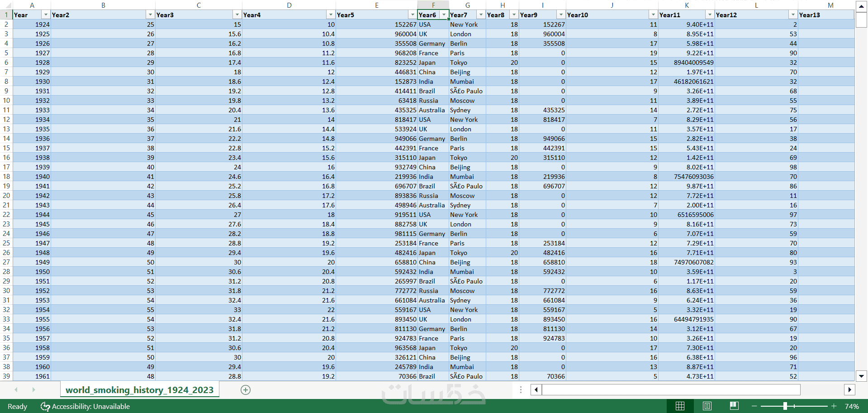The image size is (868, 413).
Task: Select column K header
Action: click(687, 5)
